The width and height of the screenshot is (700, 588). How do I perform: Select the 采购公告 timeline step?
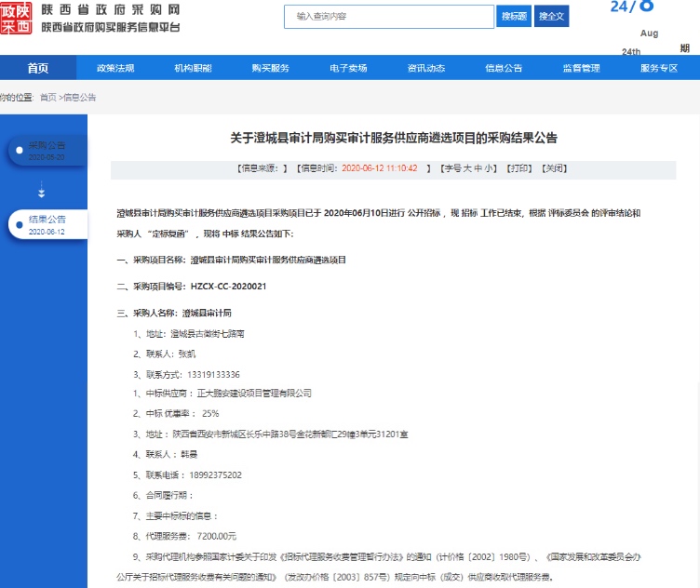pyautogui.click(x=47, y=151)
